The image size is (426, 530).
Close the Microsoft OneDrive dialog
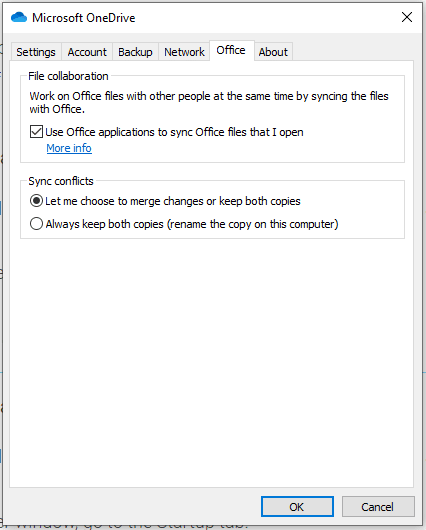click(407, 17)
